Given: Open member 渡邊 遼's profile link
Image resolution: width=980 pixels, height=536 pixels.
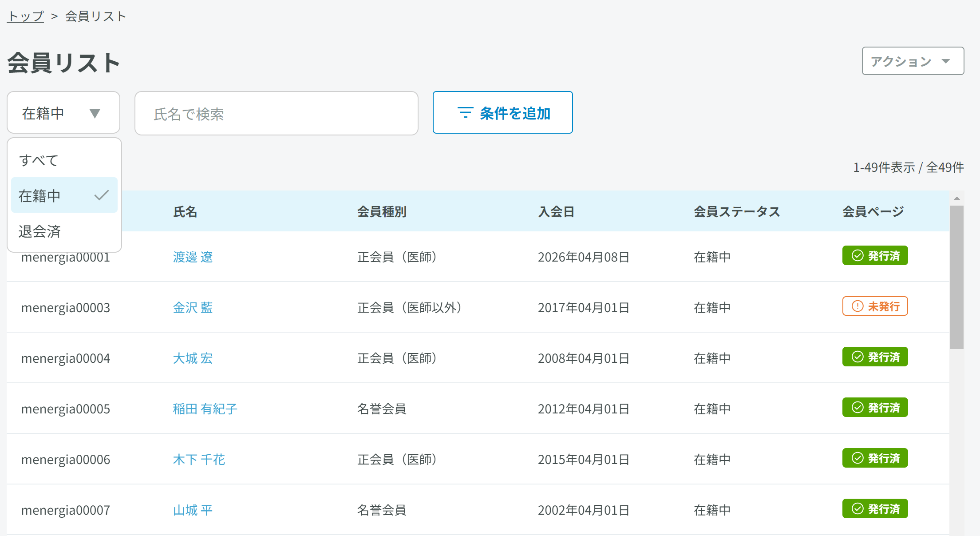Looking at the screenshot, I should 193,257.
